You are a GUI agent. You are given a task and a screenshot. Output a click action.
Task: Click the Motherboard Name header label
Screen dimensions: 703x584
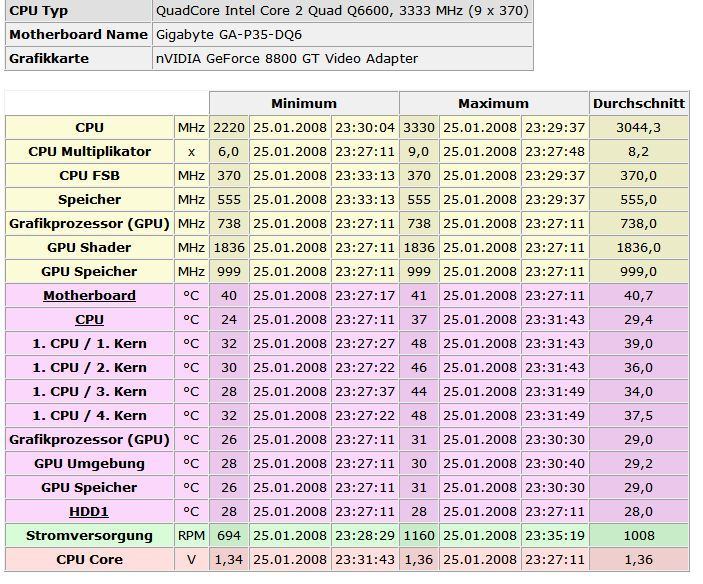(x=78, y=35)
